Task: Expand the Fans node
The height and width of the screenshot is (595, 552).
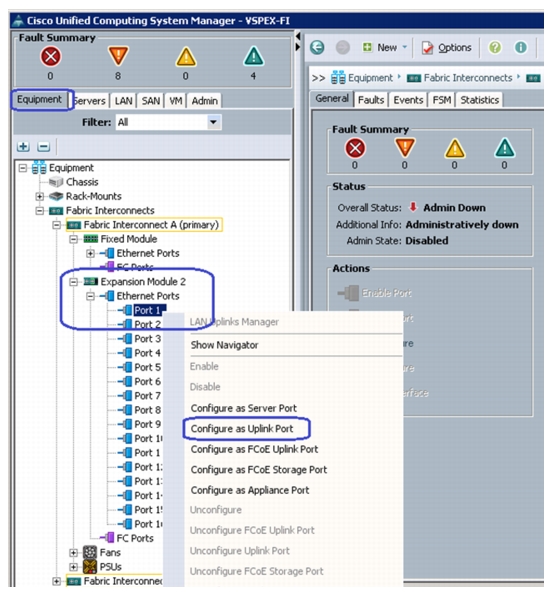Action: pos(74,553)
